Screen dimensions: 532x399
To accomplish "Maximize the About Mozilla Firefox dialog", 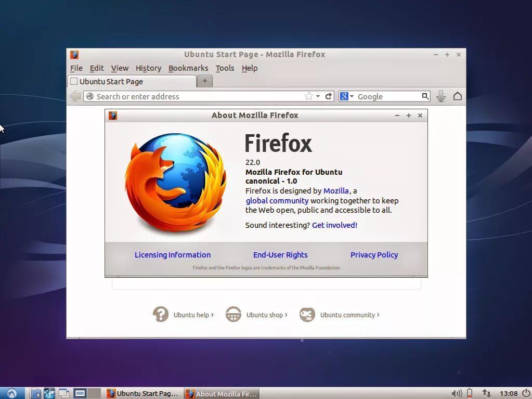I will [409, 115].
